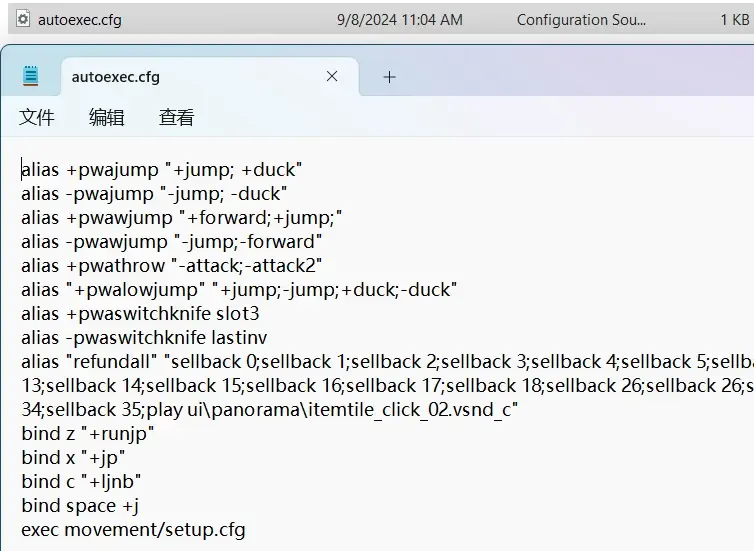
Task: Open the 文件 menu
Action: click(37, 117)
